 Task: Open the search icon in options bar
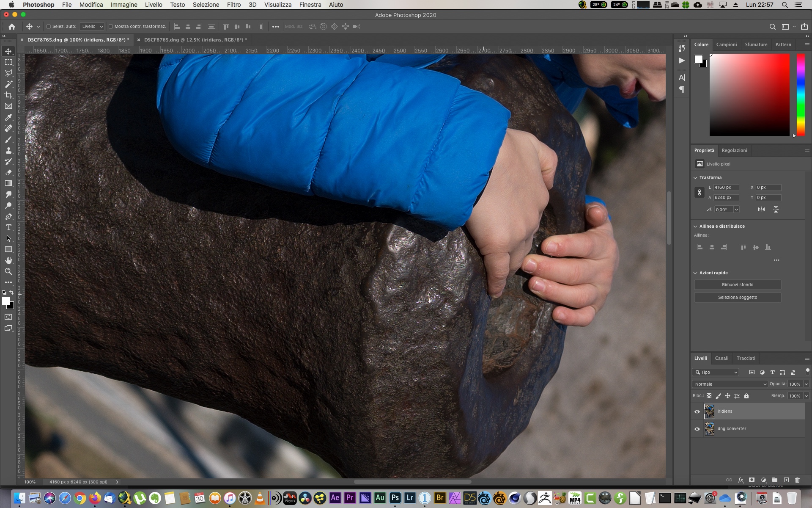(x=772, y=27)
